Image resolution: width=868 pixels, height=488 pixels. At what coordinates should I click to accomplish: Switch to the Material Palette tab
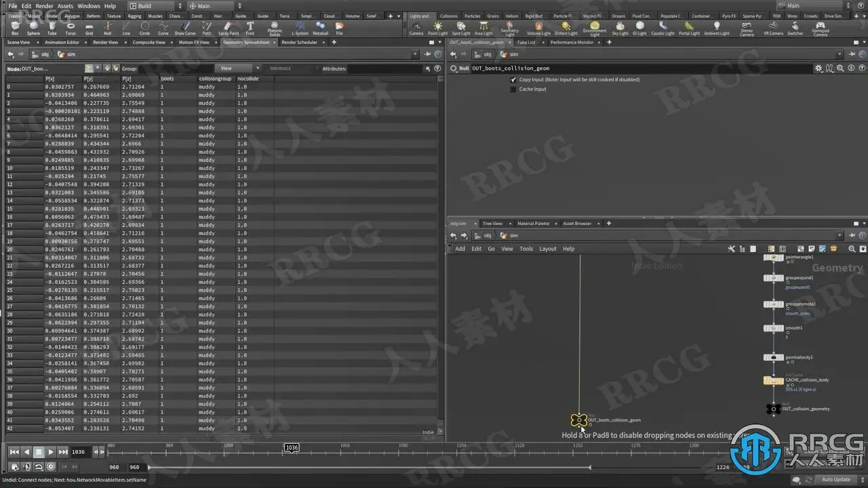(533, 224)
